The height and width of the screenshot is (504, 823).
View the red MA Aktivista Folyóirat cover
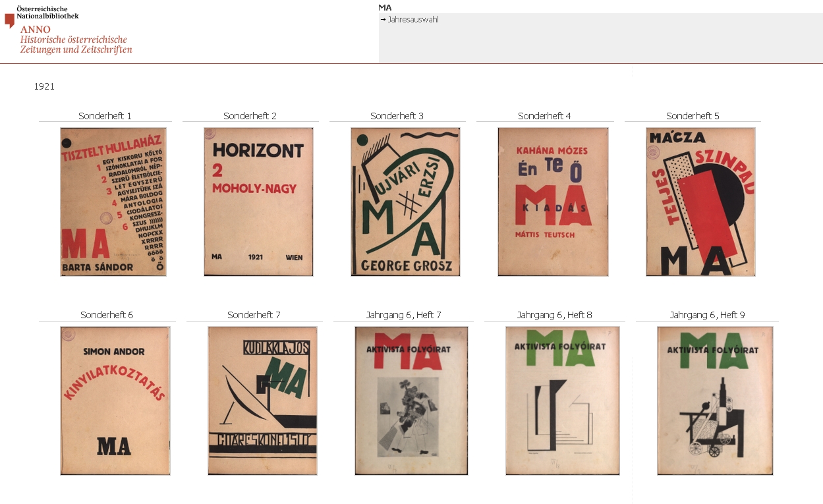click(411, 401)
